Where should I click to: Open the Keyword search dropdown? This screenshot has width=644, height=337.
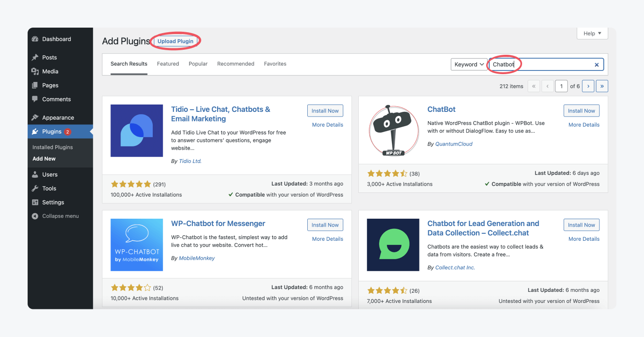pos(469,64)
